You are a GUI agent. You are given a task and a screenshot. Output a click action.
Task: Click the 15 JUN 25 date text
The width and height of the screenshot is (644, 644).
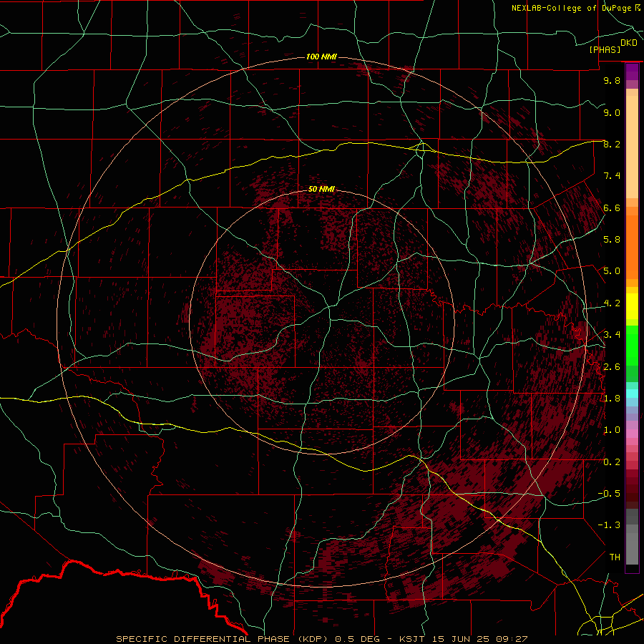(x=462, y=639)
